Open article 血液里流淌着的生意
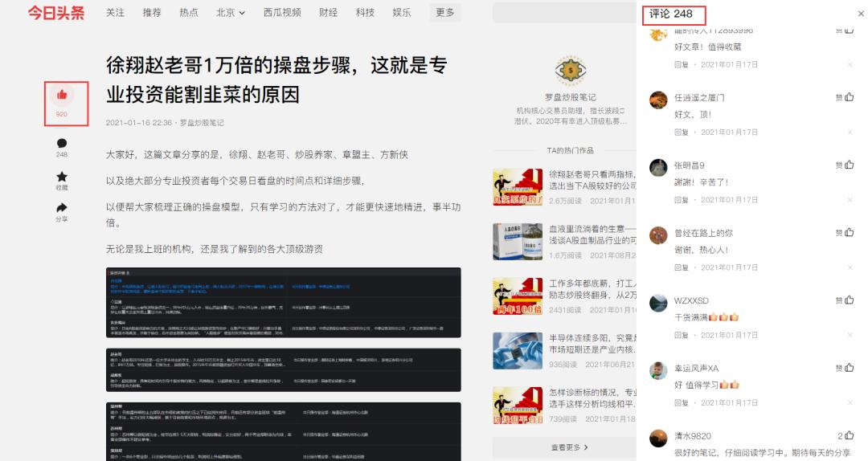Screen dimensions: 868x461 coord(592,234)
